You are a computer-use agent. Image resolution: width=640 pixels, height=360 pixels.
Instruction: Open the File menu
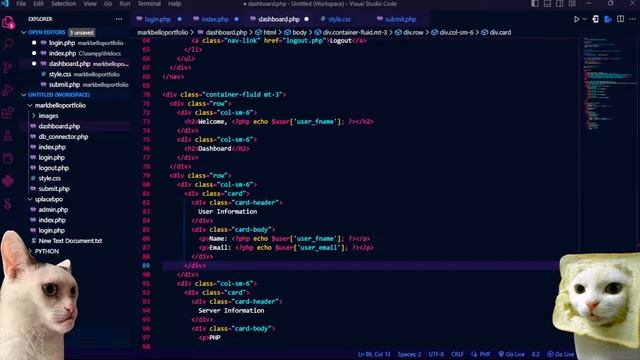(21, 4)
